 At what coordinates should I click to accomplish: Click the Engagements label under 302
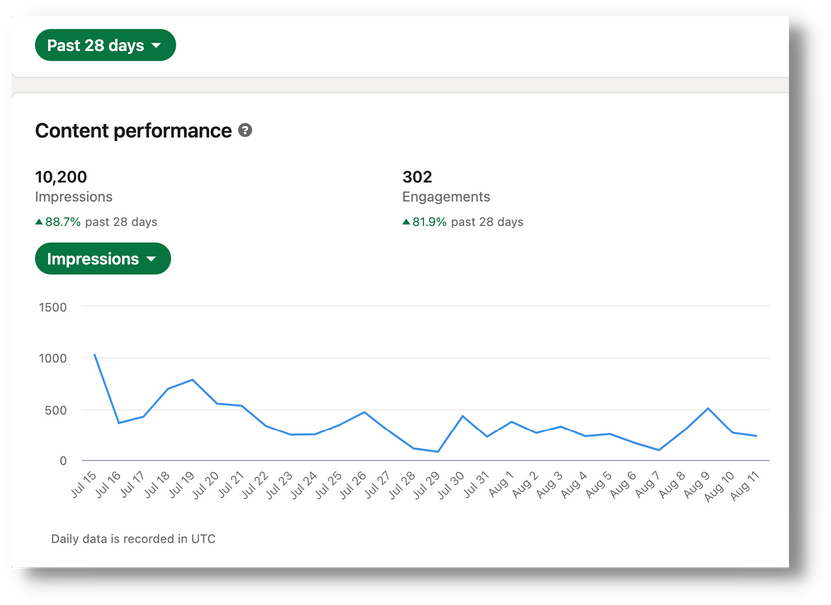pyautogui.click(x=446, y=197)
